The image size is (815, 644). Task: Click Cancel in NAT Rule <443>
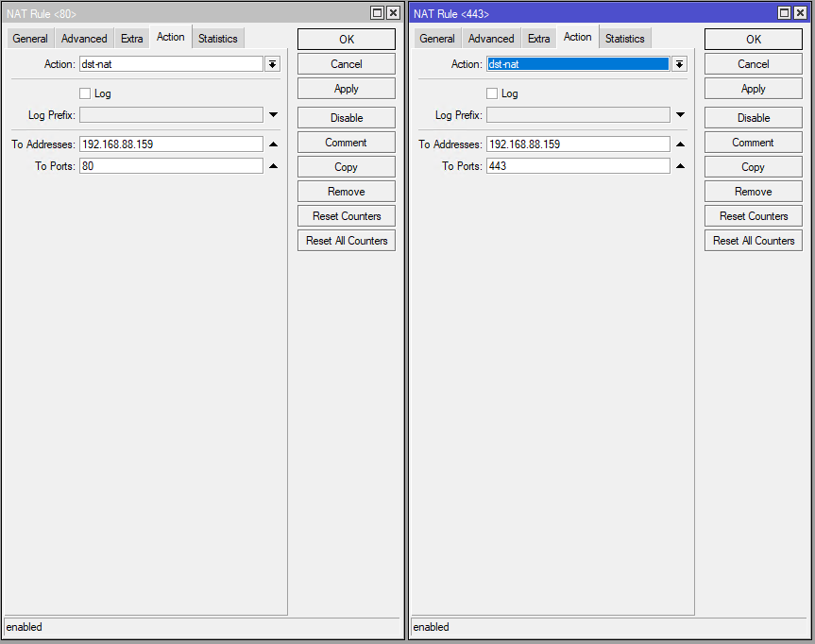[754, 64]
